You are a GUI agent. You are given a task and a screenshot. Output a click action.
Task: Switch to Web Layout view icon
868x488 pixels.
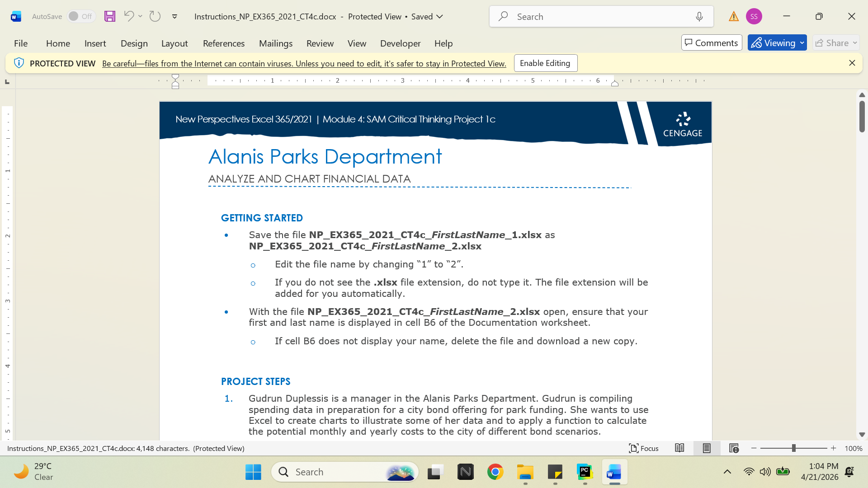coord(734,448)
